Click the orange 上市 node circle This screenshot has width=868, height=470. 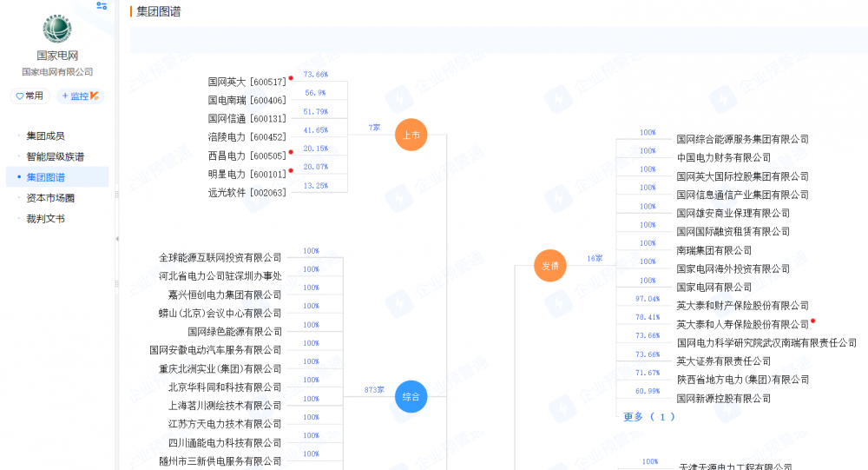[411, 135]
